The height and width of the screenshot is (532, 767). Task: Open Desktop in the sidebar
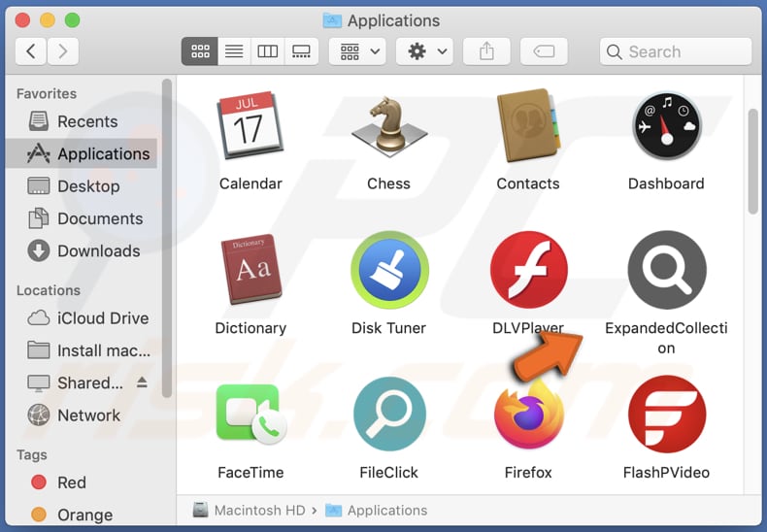pos(83,185)
